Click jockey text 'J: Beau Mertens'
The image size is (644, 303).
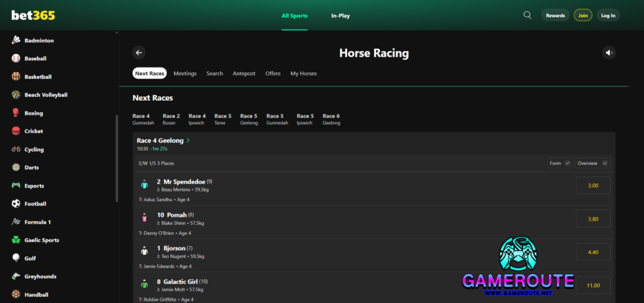pos(174,190)
